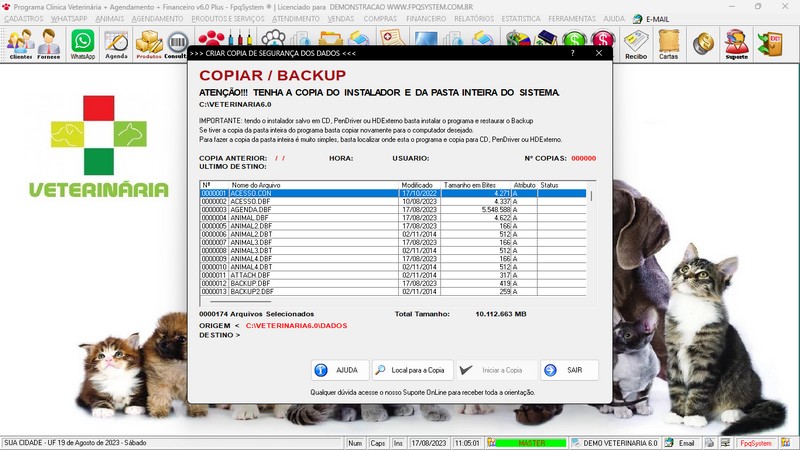Open the FERRAMENTAS menu
The width and height of the screenshot is (800, 450).
tap(572, 19)
